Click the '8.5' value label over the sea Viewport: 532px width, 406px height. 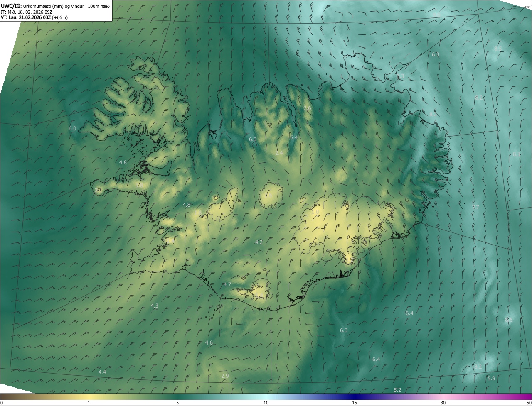pos(498,49)
